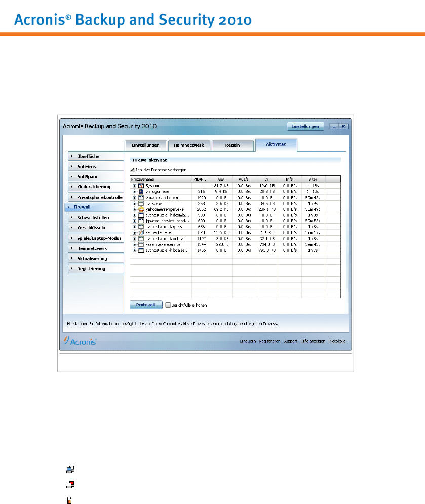Open Heimnetzwerk in the sidebar
The image size is (425, 504).
click(96, 248)
